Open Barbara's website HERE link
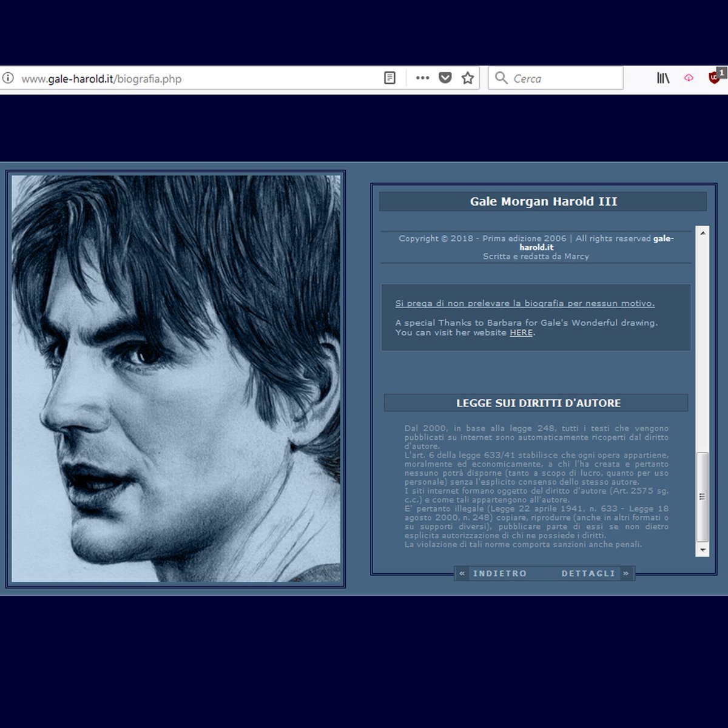 pyautogui.click(x=521, y=332)
